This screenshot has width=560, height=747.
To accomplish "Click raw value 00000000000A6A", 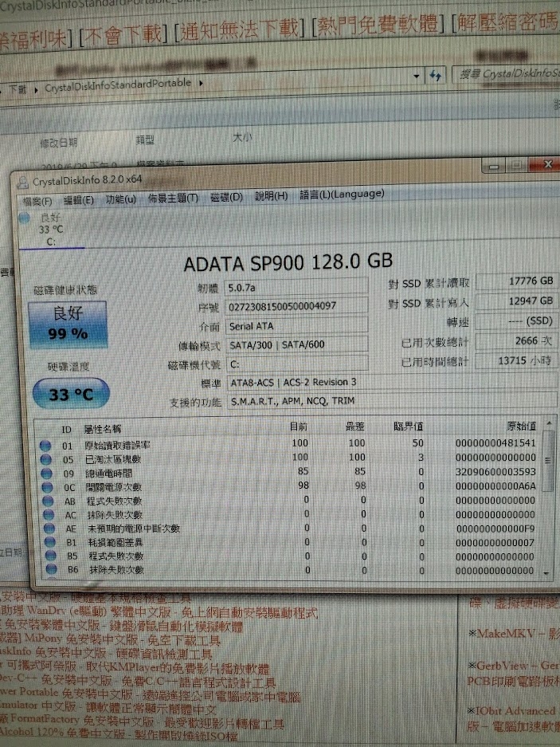I will point(495,486).
